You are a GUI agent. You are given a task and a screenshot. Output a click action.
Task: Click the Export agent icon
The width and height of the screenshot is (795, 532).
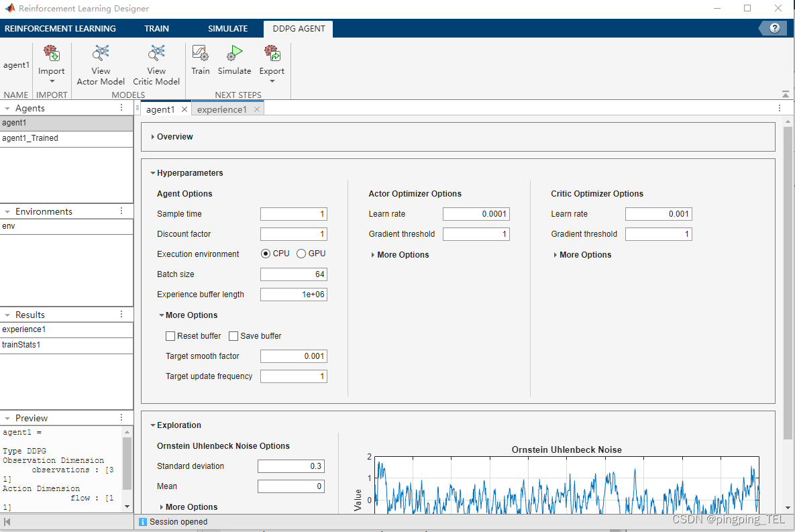272,53
